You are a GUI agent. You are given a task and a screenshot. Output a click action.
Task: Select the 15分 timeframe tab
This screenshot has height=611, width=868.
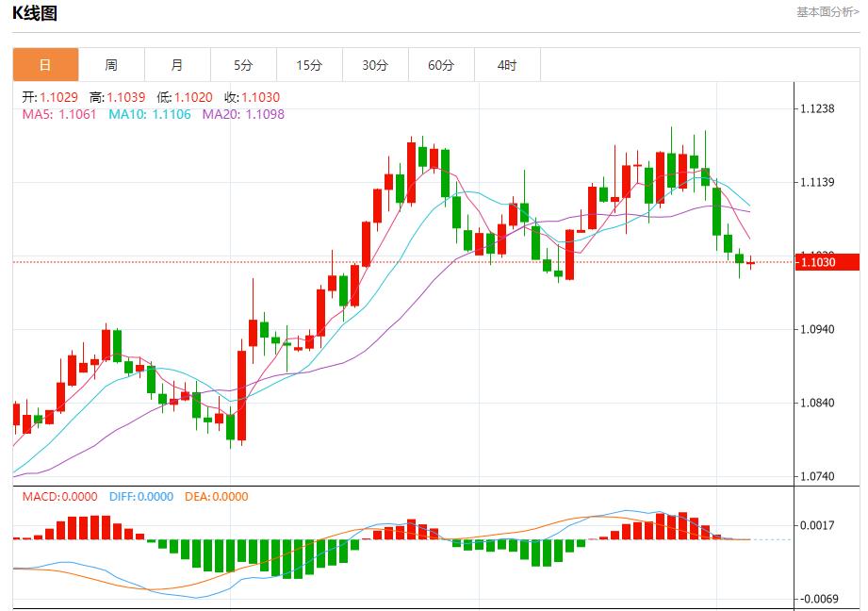(309, 65)
